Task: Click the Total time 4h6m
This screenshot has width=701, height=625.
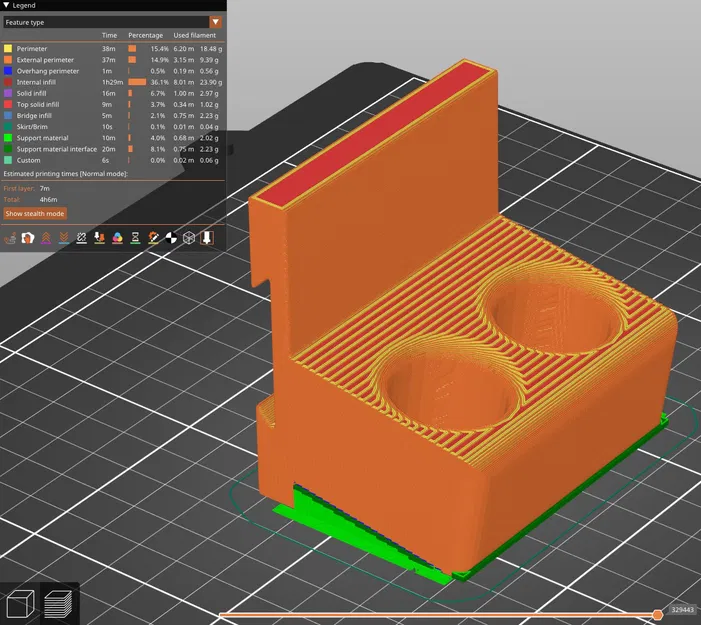Action: click(48, 199)
